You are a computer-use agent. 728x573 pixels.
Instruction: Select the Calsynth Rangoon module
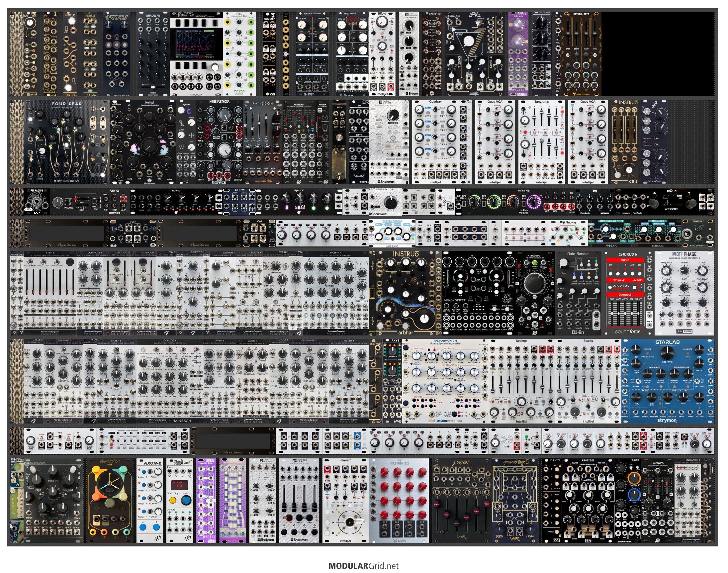[x=263, y=142]
